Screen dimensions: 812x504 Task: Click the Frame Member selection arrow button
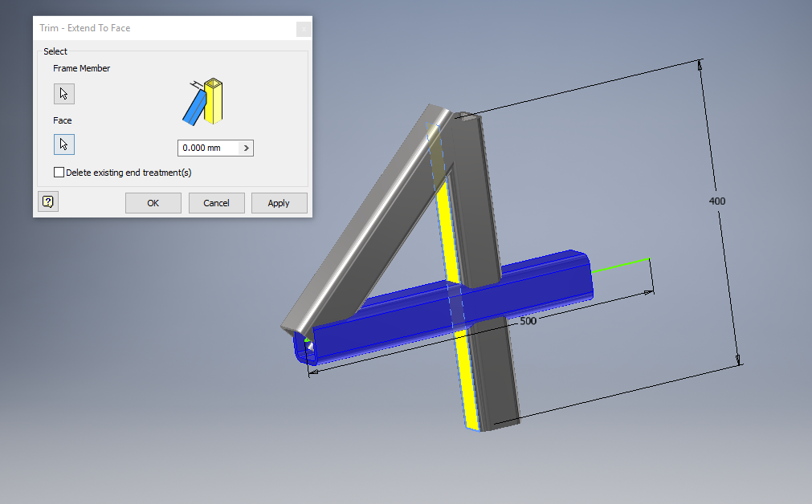pyautogui.click(x=64, y=94)
